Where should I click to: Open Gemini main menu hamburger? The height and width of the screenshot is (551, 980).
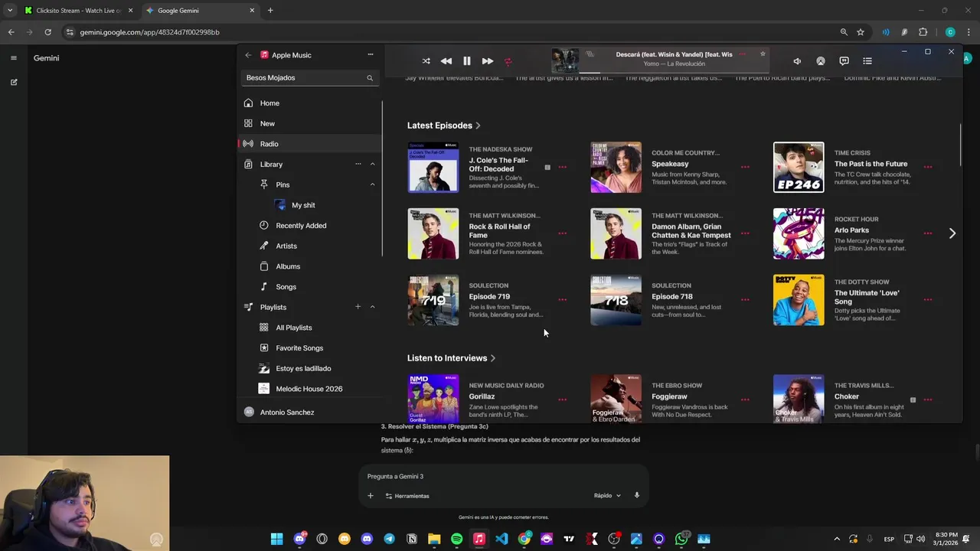[x=14, y=58]
